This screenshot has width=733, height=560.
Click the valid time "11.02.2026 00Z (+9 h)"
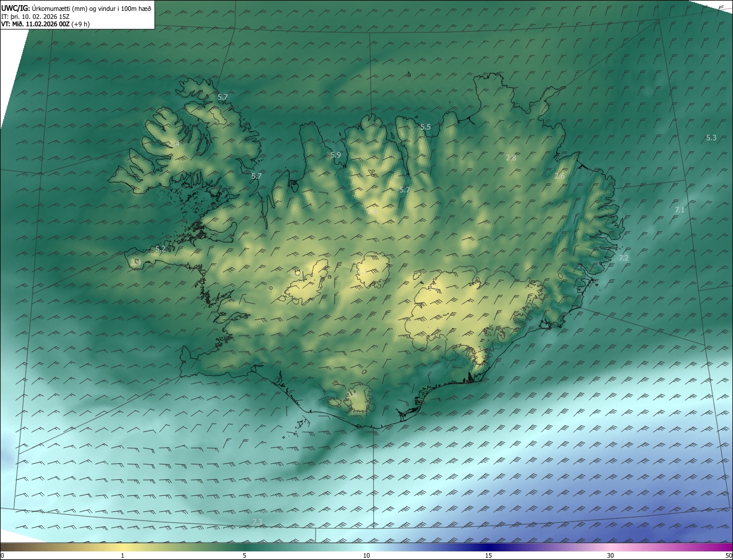pyautogui.click(x=59, y=24)
